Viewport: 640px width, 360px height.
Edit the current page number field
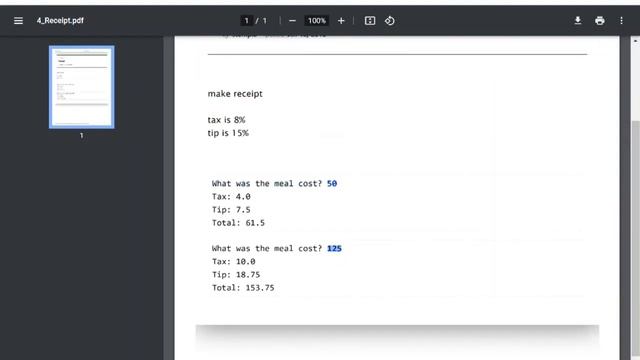[x=246, y=20]
